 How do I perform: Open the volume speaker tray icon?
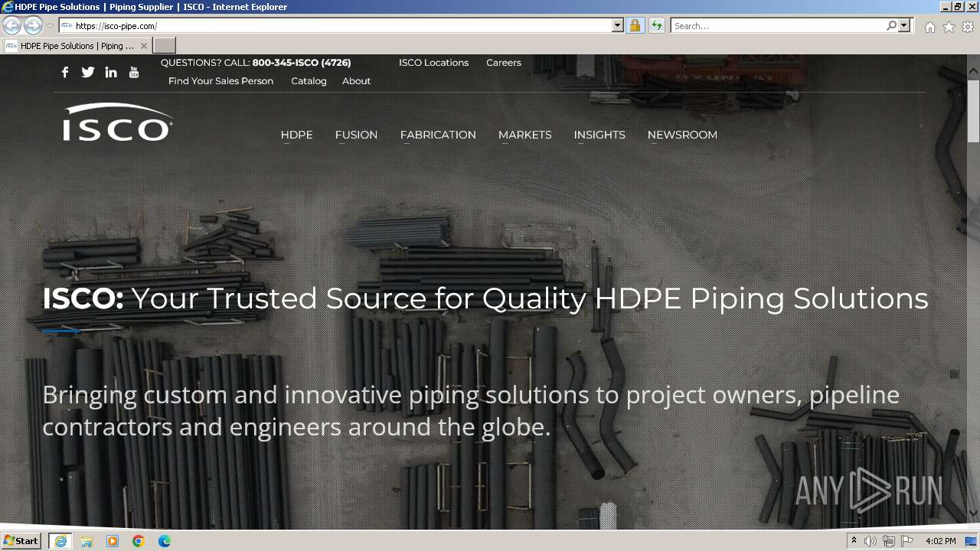(x=871, y=541)
